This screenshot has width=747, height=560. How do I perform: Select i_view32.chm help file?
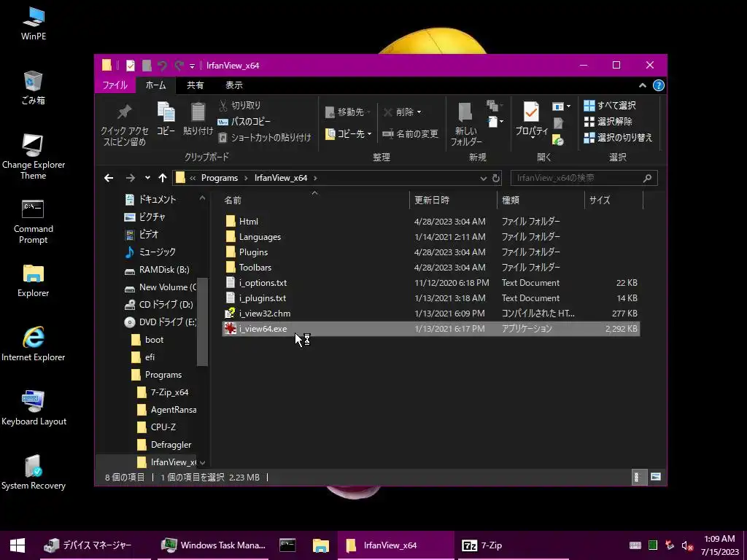430,313
